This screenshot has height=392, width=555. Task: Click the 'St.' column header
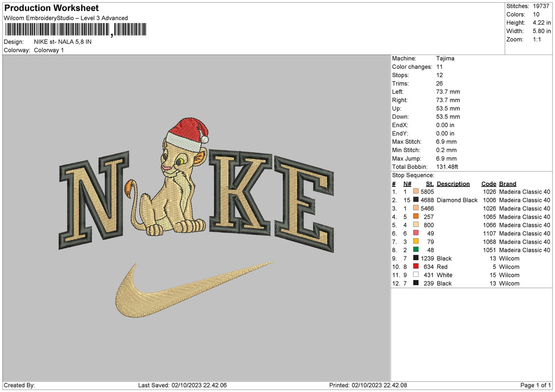click(430, 184)
